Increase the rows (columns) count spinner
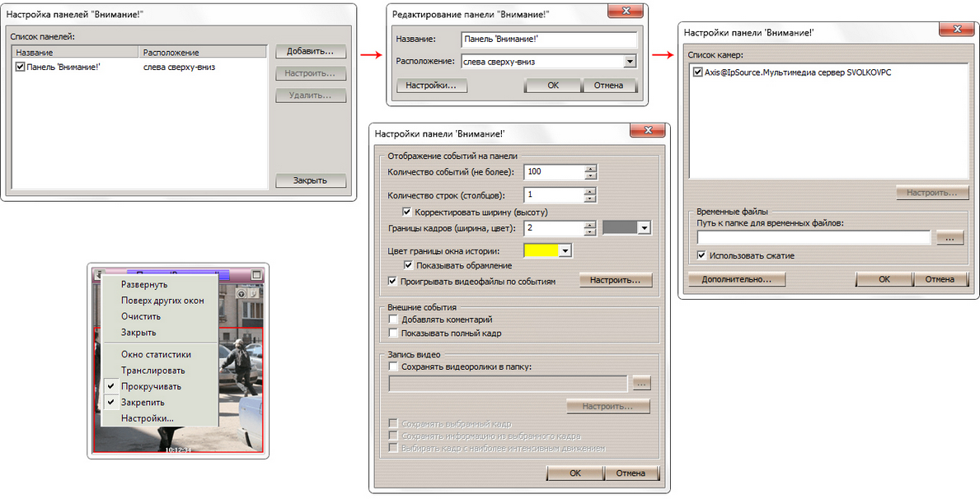This screenshot has height=499, width=980. 591,191
